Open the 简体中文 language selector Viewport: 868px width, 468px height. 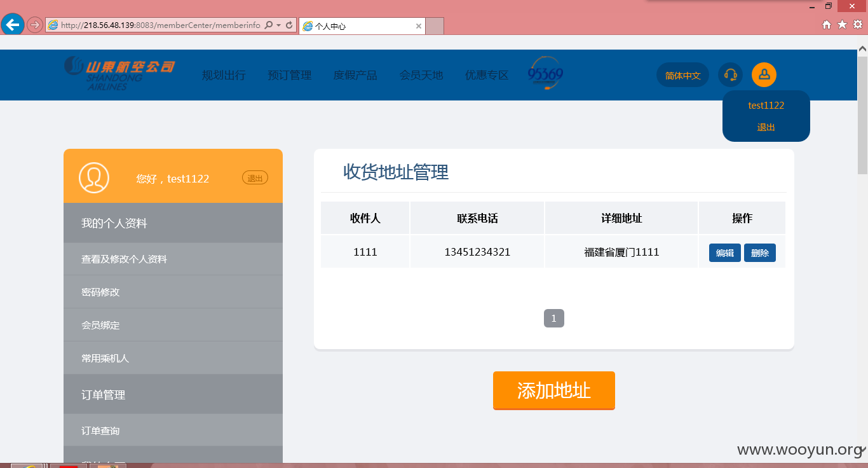682,75
